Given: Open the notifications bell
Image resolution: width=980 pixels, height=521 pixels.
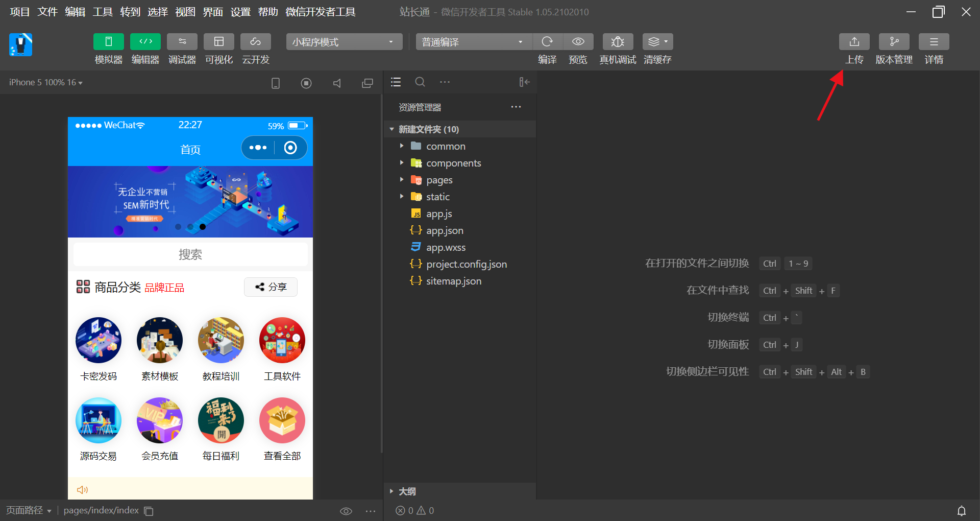Looking at the screenshot, I should coord(962,511).
